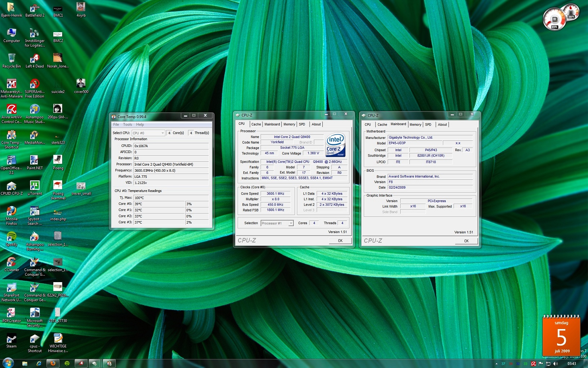The width and height of the screenshot is (588, 368).
Task: Open CCleaner desktop icon
Action: click(x=12, y=264)
